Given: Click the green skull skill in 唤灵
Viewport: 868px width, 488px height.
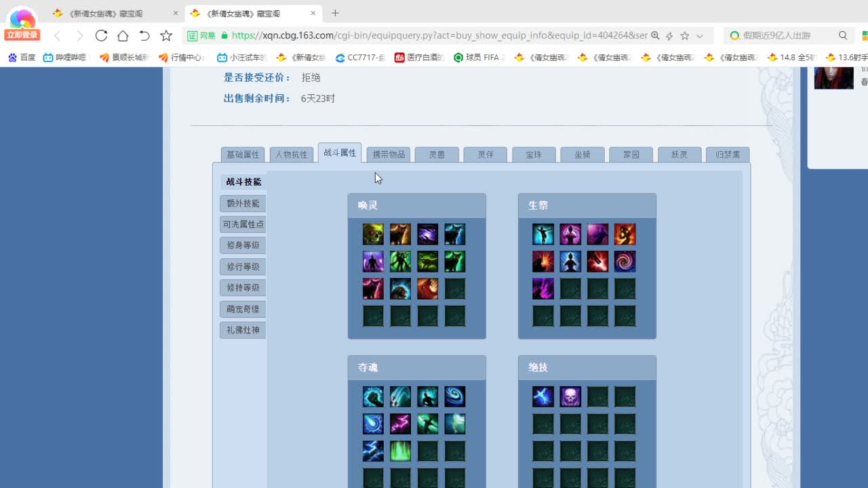Looking at the screenshot, I should [x=373, y=235].
